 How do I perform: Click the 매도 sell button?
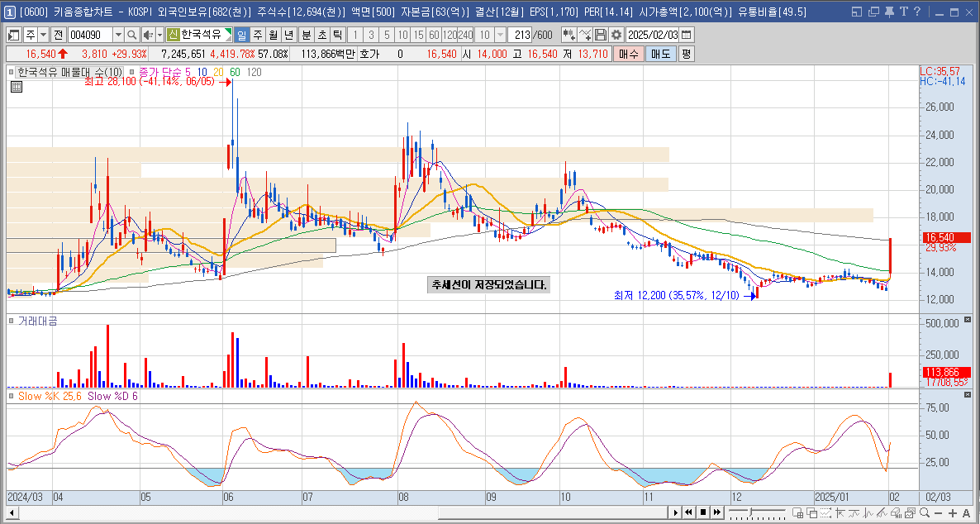[660, 55]
